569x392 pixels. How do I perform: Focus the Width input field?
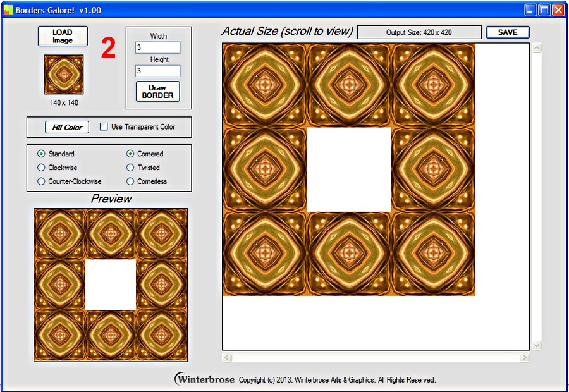(x=158, y=47)
